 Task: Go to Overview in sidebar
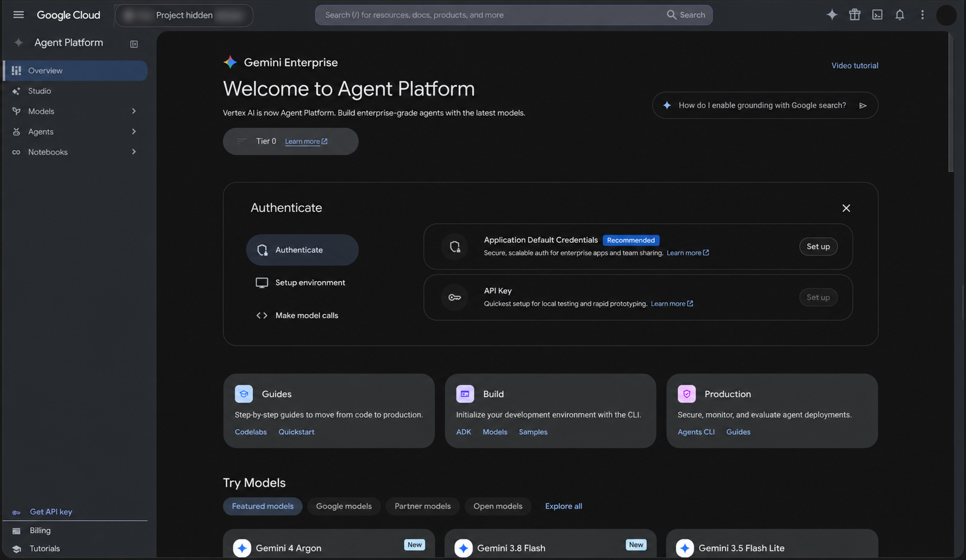coord(75,70)
